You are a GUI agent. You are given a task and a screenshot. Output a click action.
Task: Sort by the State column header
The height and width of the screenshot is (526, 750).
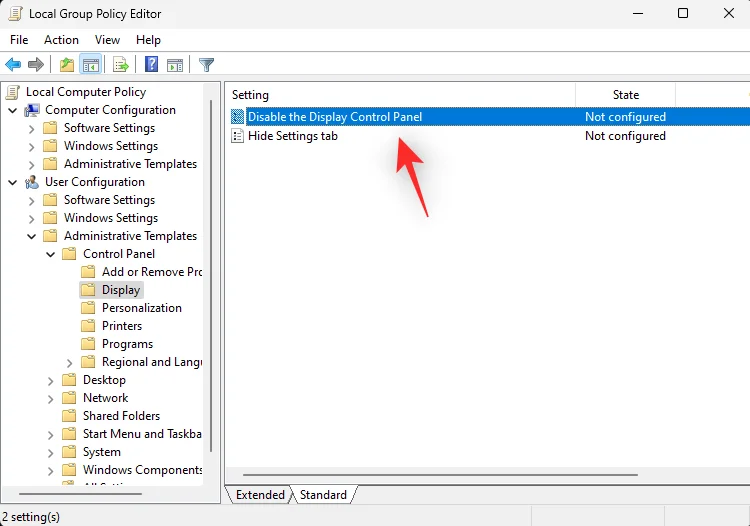[x=626, y=95]
